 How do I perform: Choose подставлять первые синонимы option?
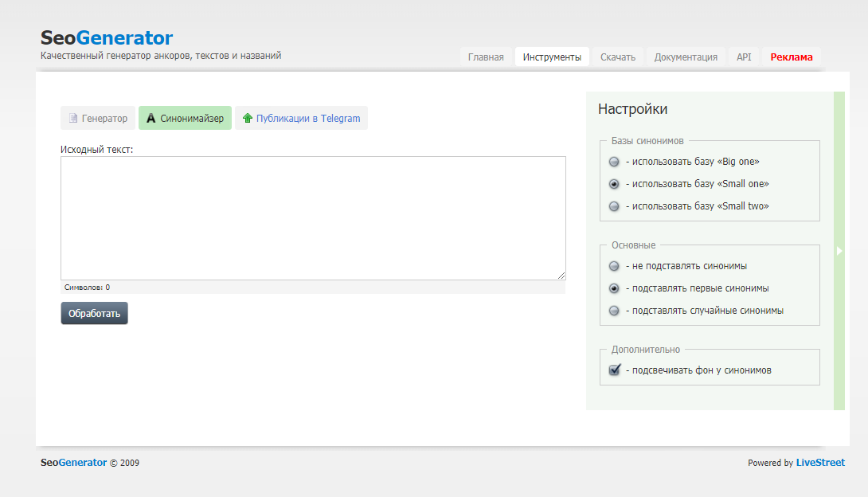pyautogui.click(x=614, y=288)
